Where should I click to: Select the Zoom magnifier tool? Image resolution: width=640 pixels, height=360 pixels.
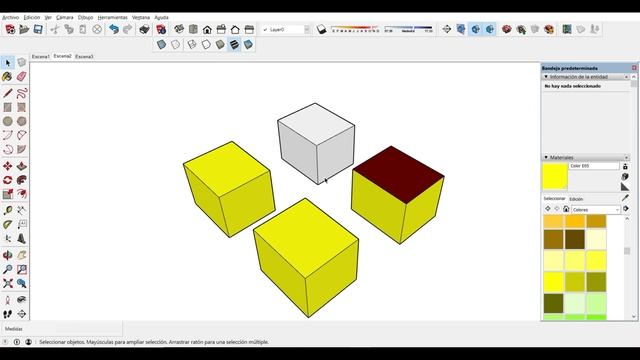pos(8,269)
